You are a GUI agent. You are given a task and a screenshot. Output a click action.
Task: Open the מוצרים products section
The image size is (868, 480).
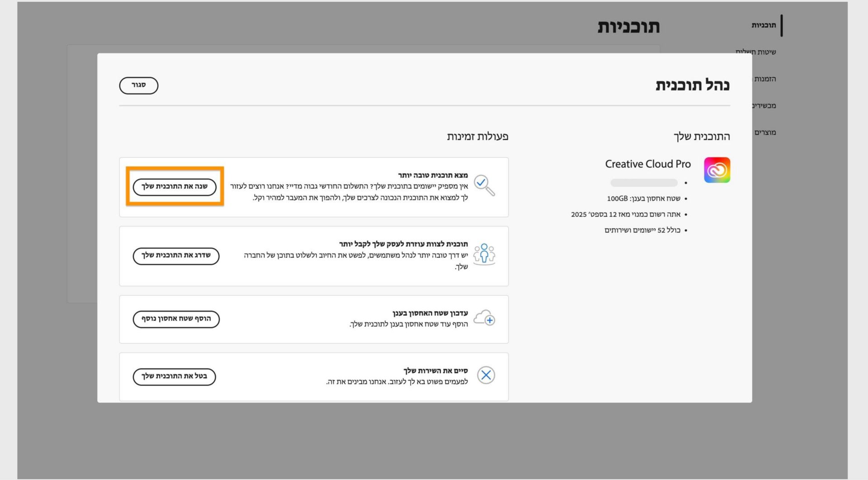click(x=764, y=132)
